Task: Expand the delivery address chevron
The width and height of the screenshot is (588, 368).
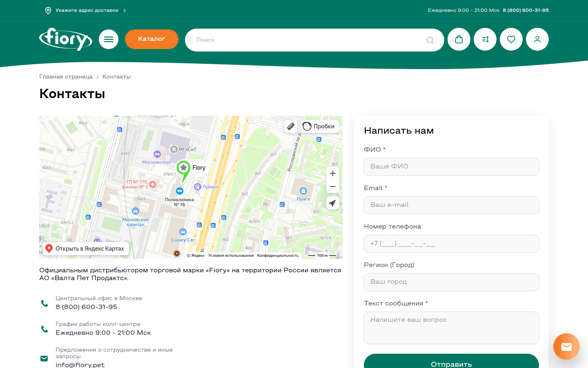Action: pos(125,11)
